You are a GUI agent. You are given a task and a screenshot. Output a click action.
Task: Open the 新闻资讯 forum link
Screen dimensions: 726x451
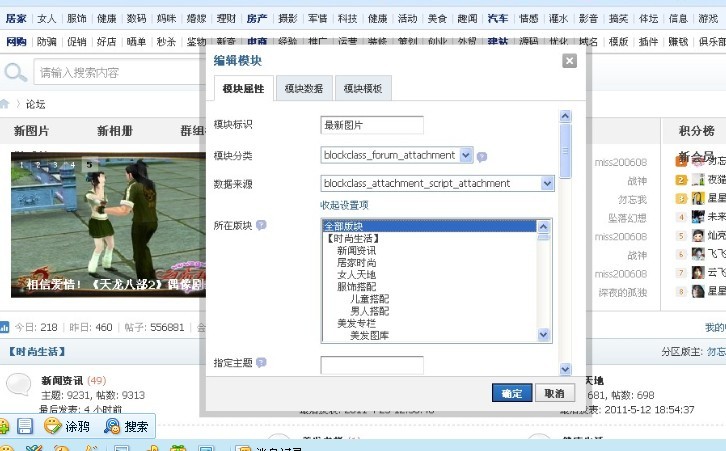pos(62,381)
